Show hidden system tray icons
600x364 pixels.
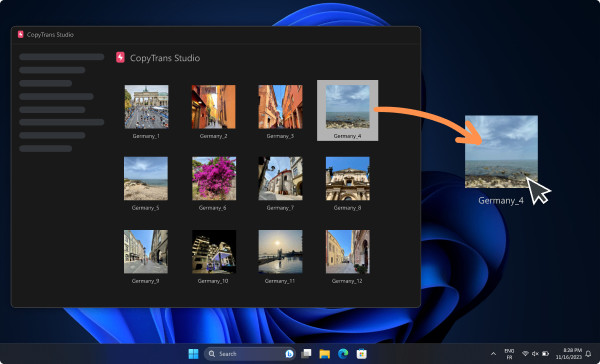point(494,354)
